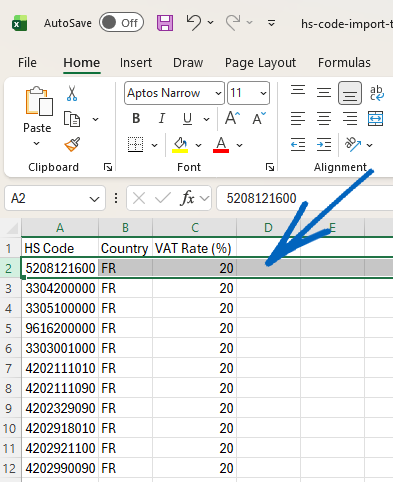Viewport: 393px width, 482px height.
Task: Decrease font size with smaller A
Action: (259, 118)
